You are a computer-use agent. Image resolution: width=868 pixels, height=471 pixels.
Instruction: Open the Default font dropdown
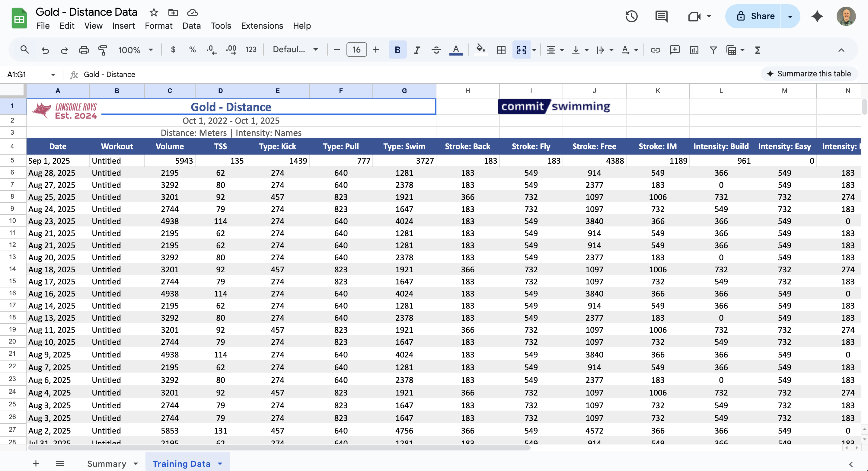pyautogui.click(x=295, y=50)
